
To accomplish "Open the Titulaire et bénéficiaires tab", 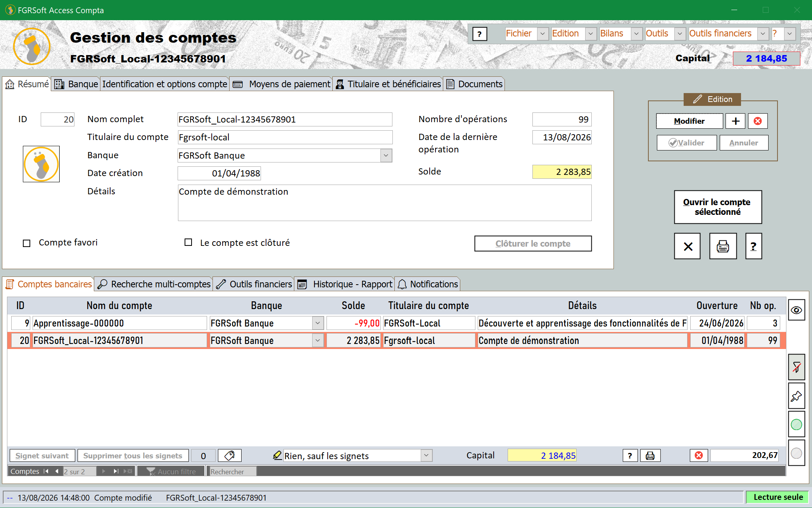I will [x=388, y=84].
